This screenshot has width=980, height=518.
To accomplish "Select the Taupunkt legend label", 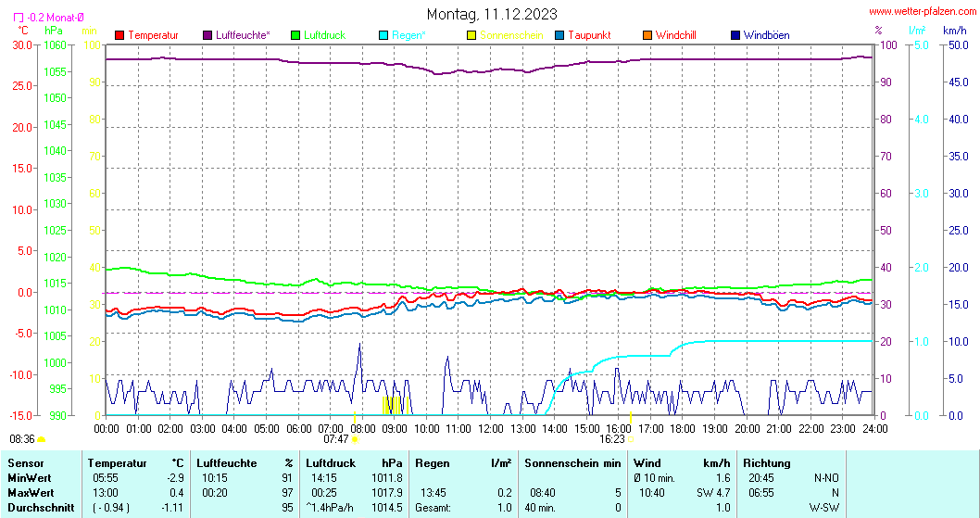I will click(589, 35).
